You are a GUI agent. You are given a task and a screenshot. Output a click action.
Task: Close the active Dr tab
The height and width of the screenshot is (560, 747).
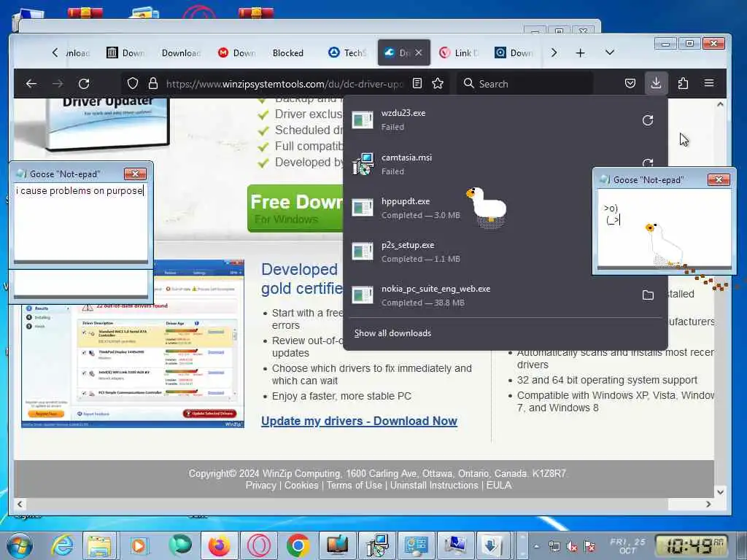[418, 52]
